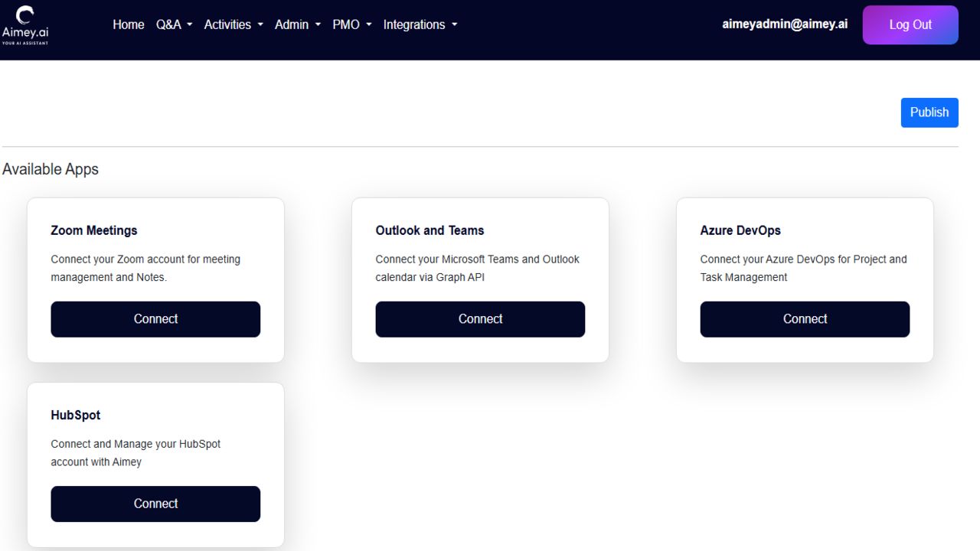Image resolution: width=980 pixels, height=551 pixels.
Task: Click the Zoom account description text
Action: (145, 268)
